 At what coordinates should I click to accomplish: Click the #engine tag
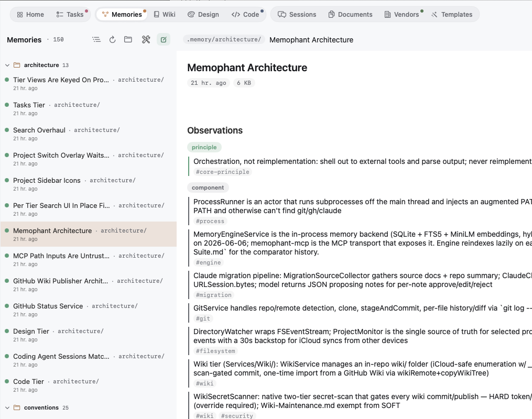(x=208, y=263)
